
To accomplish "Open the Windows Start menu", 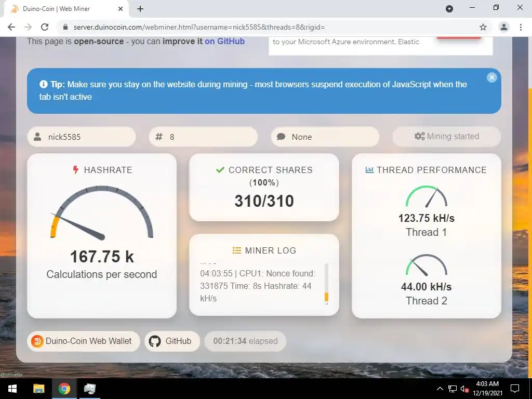I will (12, 389).
